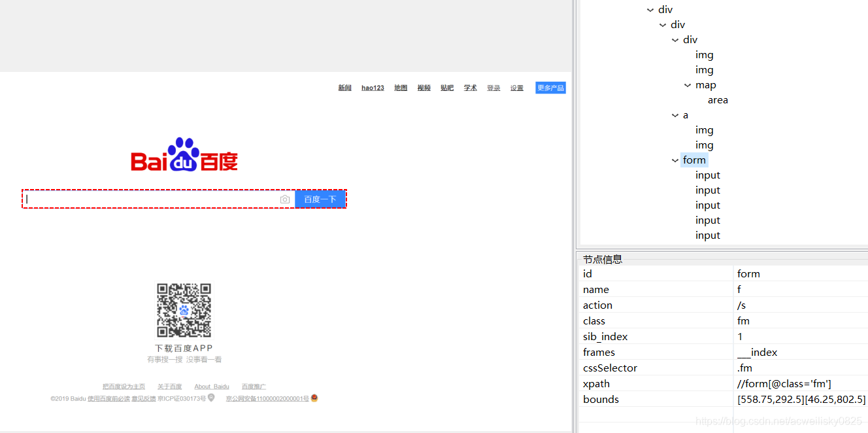This screenshot has width=868, height=433.
Task: Collapse the form node chevron
Action: point(675,160)
